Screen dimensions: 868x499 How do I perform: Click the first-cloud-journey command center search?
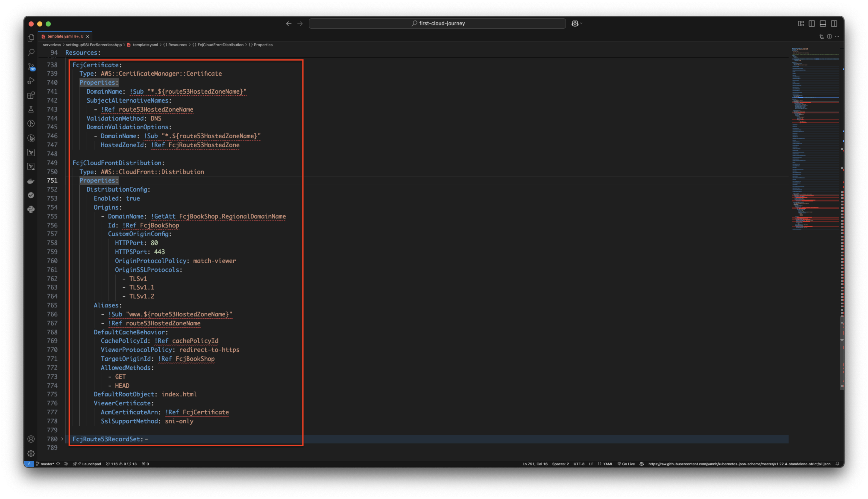437,24
